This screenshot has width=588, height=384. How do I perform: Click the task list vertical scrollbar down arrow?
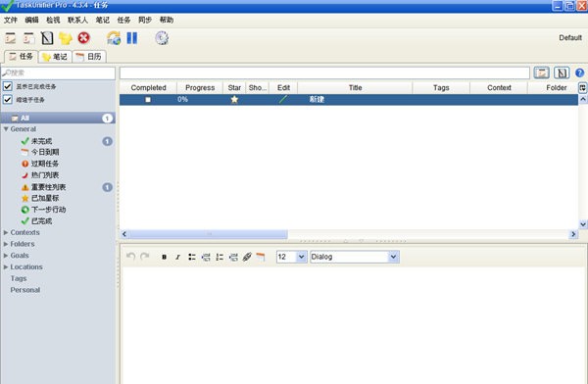583,224
